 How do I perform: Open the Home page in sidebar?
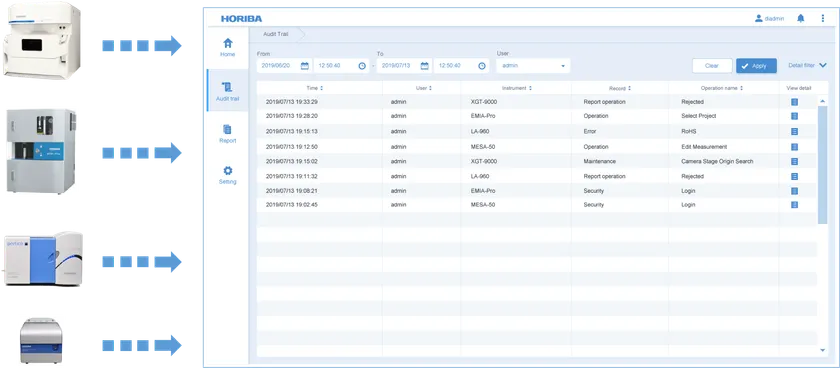pos(228,47)
